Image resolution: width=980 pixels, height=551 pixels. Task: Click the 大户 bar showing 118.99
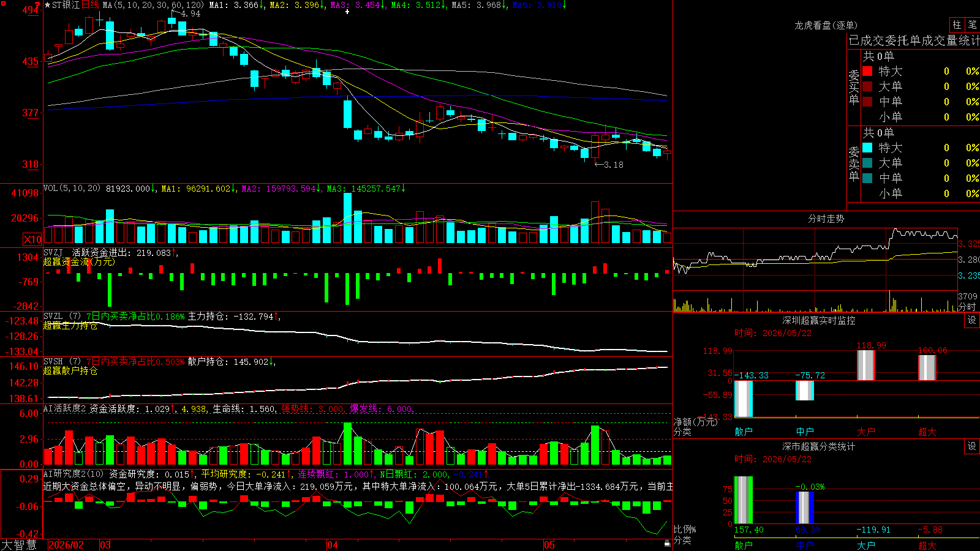(x=866, y=365)
